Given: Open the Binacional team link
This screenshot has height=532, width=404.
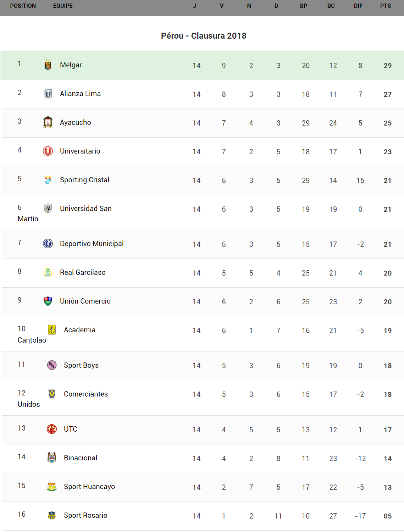Looking at the screenshot, I should [x=81, y=458].
